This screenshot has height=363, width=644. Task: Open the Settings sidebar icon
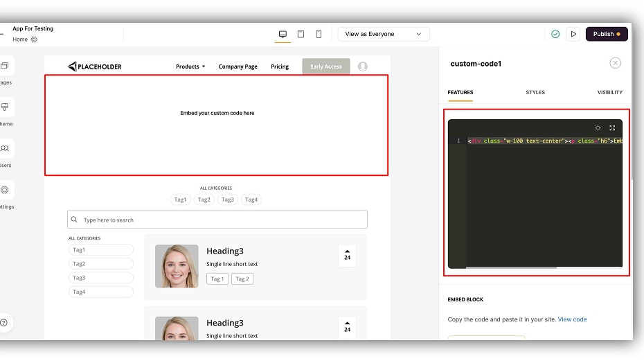click(5, 190)
